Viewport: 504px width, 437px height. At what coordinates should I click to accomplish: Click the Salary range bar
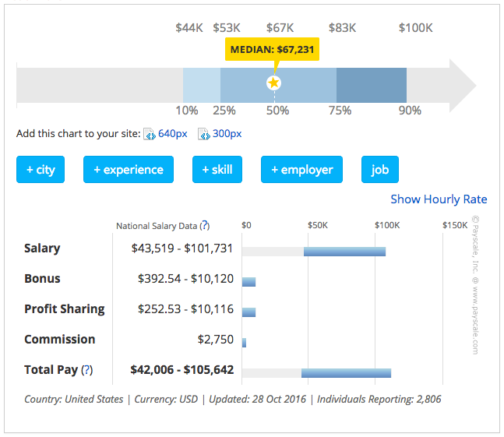344,251
